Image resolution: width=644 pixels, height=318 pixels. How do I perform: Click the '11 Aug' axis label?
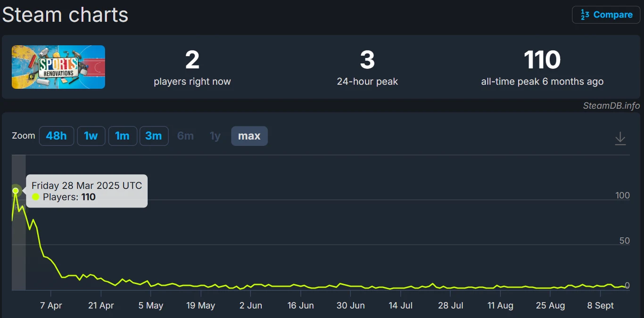point(501,305)
